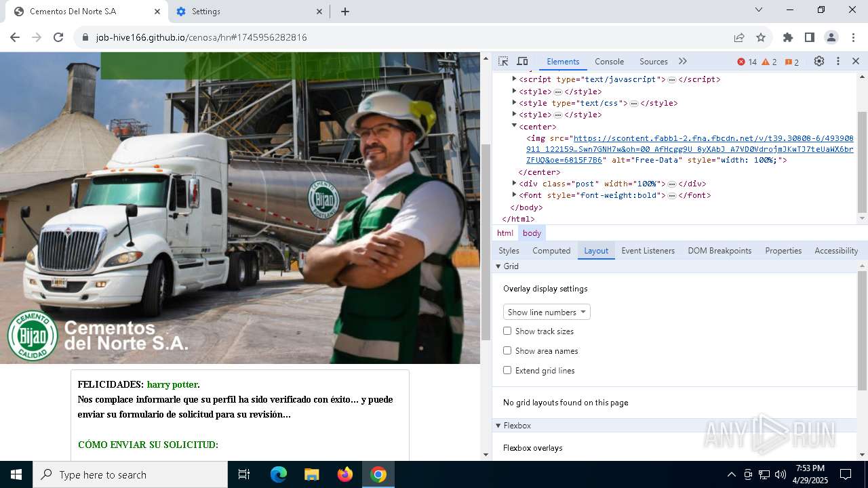Switch to the Settings browser tab
Viewport: 868px width, 488px height.
tap(250, 12)
